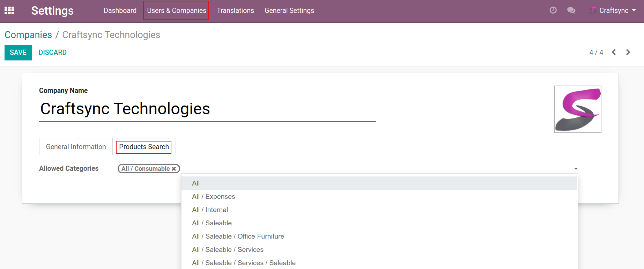This screenshot has width=644, height=269.
Task: Open the Dashboard menu
Action: (120, 10)
